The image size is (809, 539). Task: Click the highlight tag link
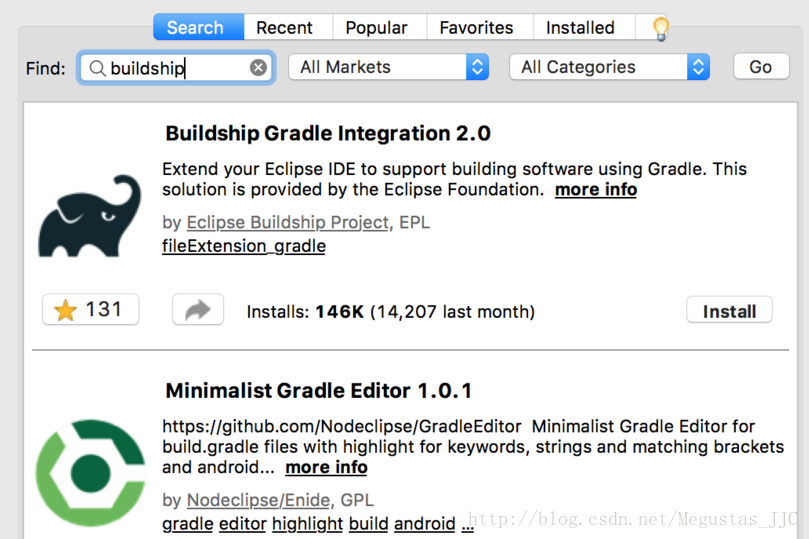click(308, 524)
